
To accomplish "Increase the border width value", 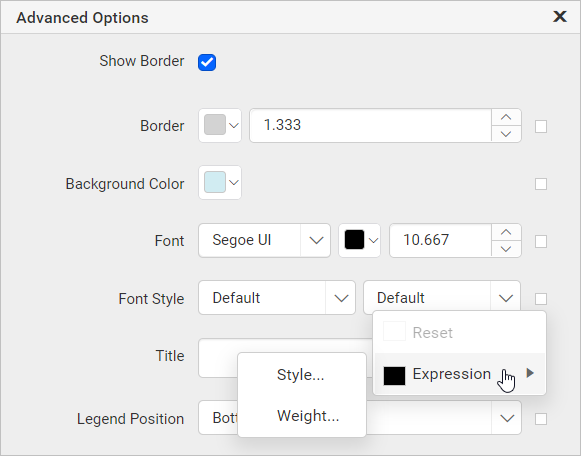I will point(506,117).
